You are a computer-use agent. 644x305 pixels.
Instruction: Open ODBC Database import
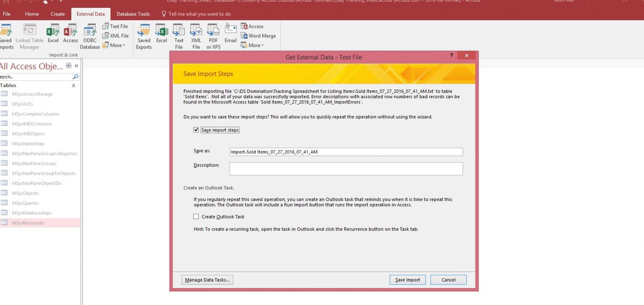tap(90, 36)
